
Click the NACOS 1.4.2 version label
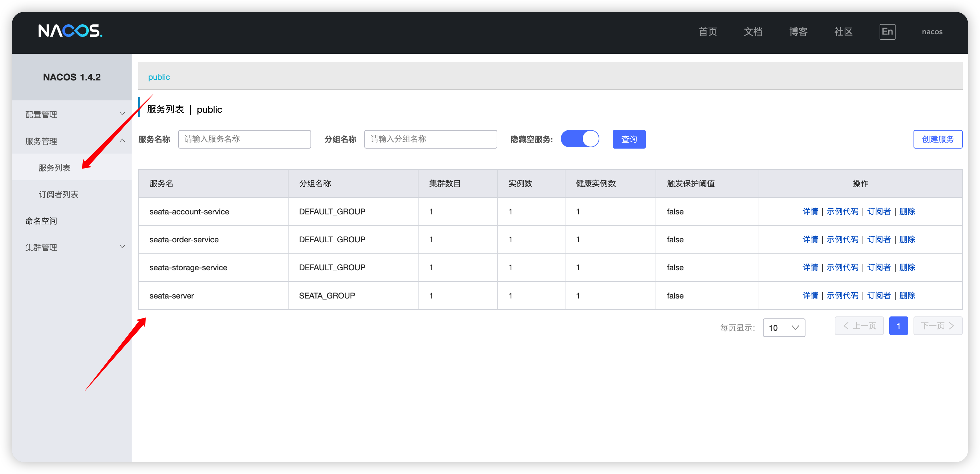(71, 77)
